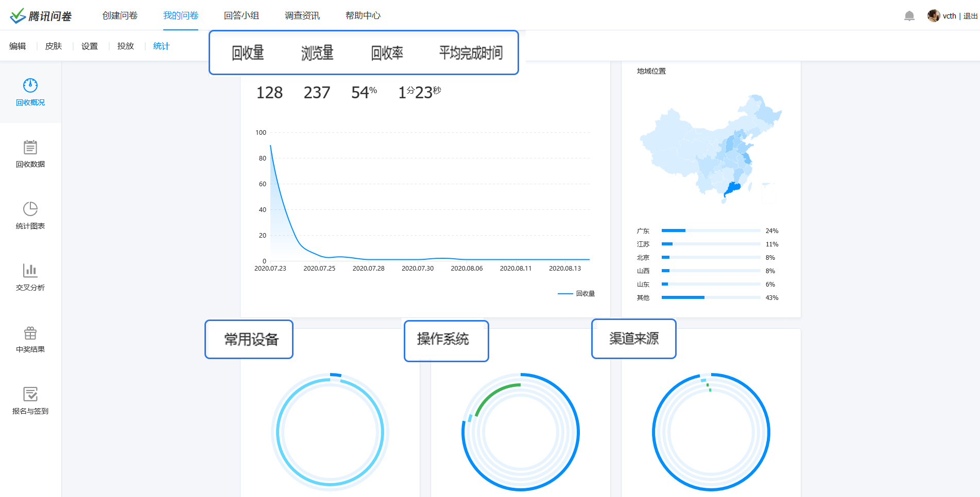Click the 江苏 region label

[643, 244]
